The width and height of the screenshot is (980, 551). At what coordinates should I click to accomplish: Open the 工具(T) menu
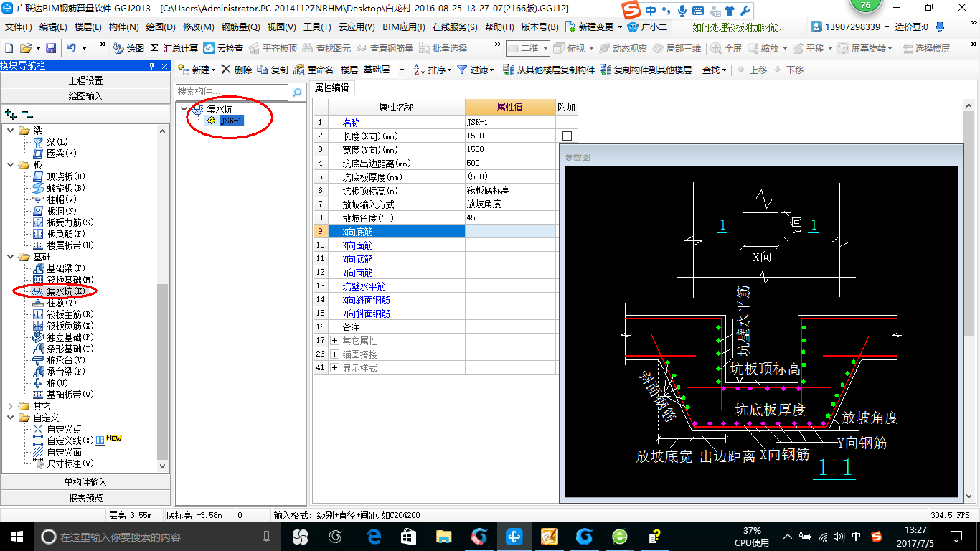316,27
